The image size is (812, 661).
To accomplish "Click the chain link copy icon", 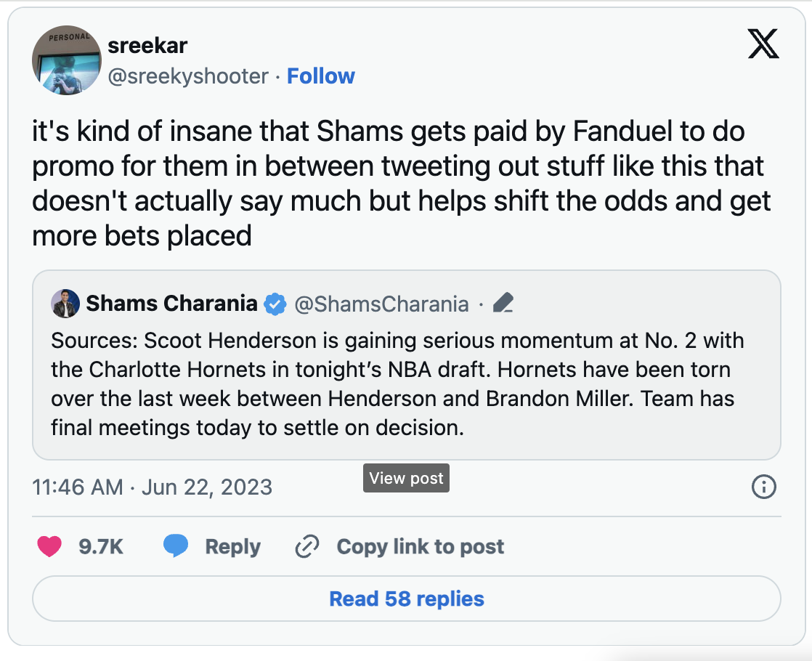I will point(307,546).
